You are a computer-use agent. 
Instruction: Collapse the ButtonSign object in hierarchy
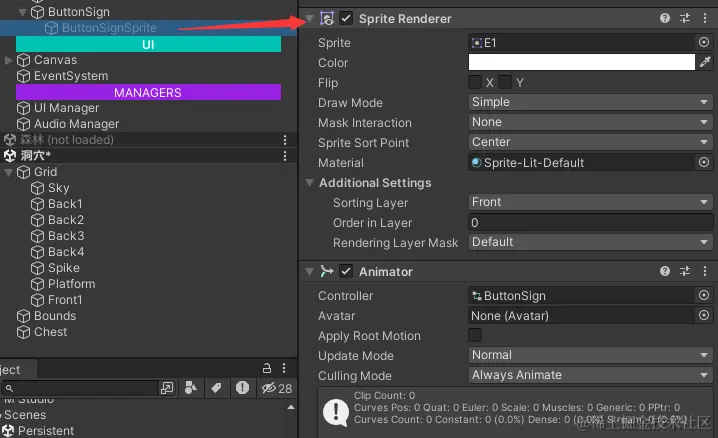click(x=22, y=12)
